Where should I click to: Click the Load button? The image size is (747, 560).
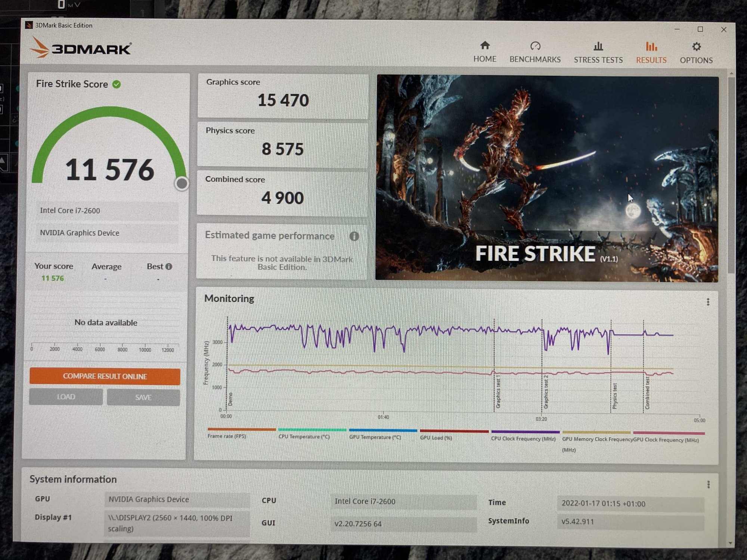[x=66, y=396]
